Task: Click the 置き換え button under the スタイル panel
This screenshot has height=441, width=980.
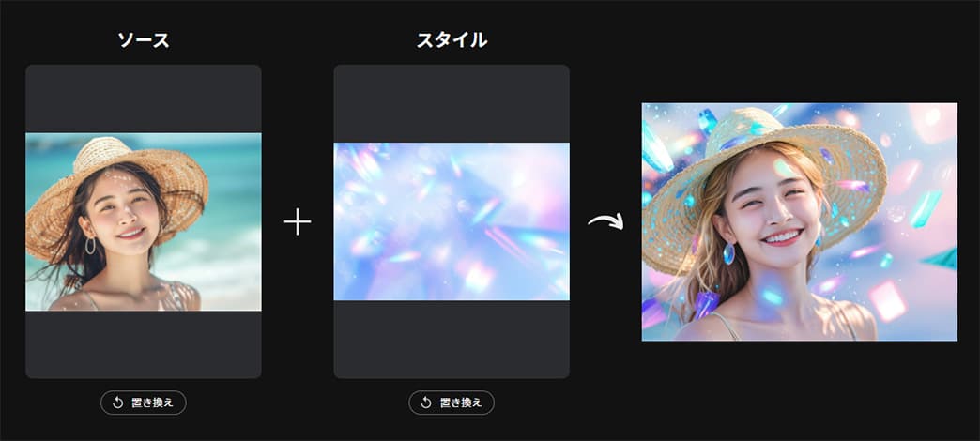Action: pos(452,403)
